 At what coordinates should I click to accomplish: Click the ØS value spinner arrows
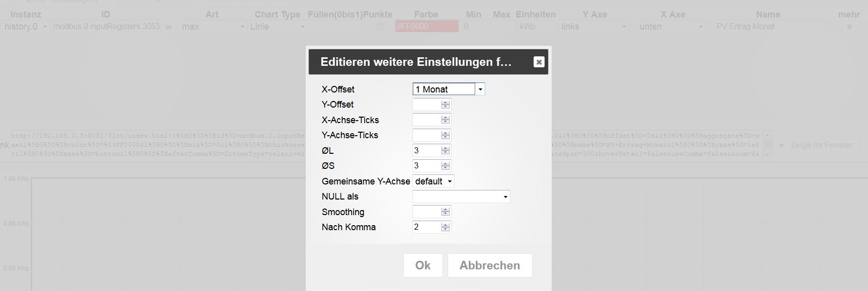[445, 166]
